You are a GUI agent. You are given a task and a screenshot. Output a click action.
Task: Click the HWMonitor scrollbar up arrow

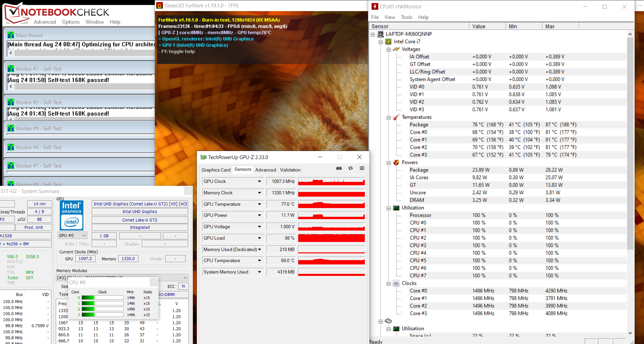pyautogui.click(x=630, y=34)
